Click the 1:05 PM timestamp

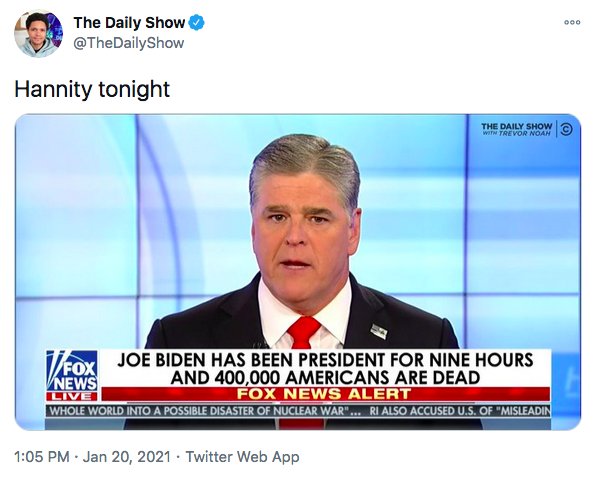[x=42, y=456]
